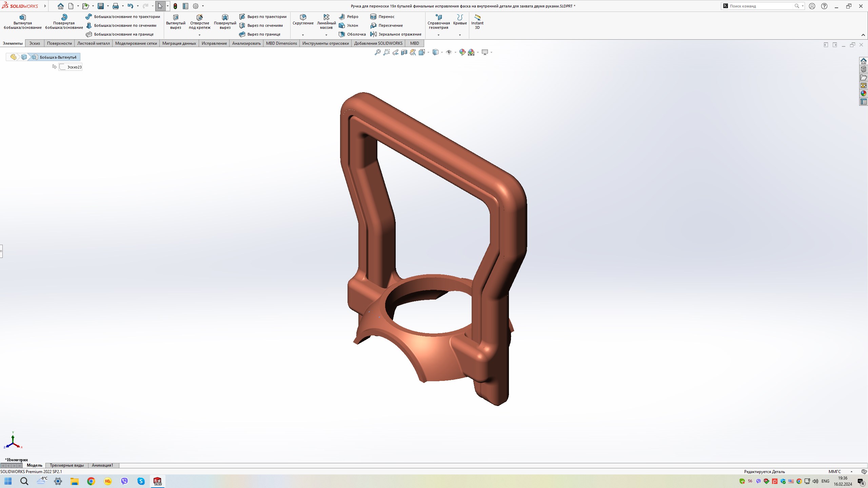This screenshot has height=488, width=868.
Task: Click the Revolved Boss/Base tool
Action: coord(64,22)
